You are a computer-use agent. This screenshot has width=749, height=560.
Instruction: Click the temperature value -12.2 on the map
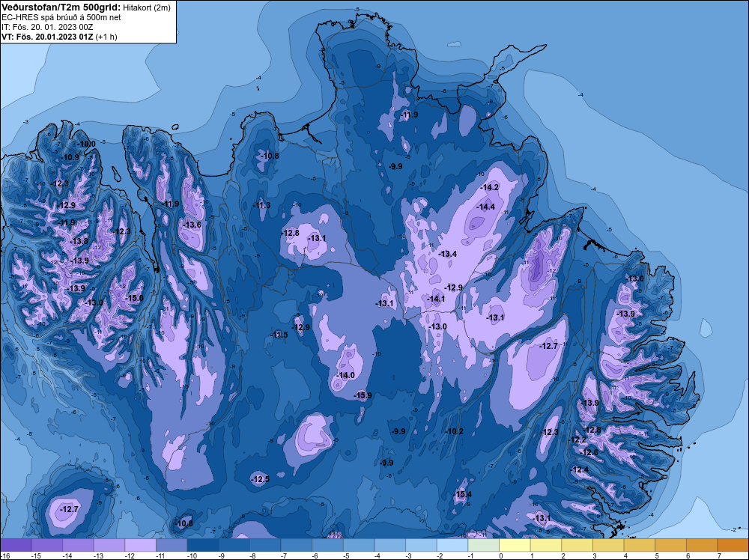click(577, 439)
